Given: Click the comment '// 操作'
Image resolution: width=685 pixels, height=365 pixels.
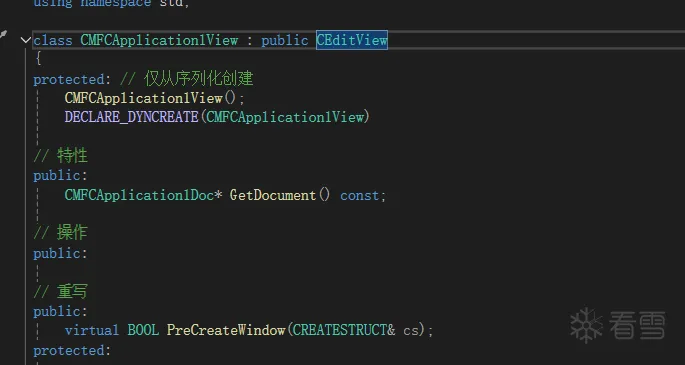Looking at the screenshot, I should [x=61, y=233].
